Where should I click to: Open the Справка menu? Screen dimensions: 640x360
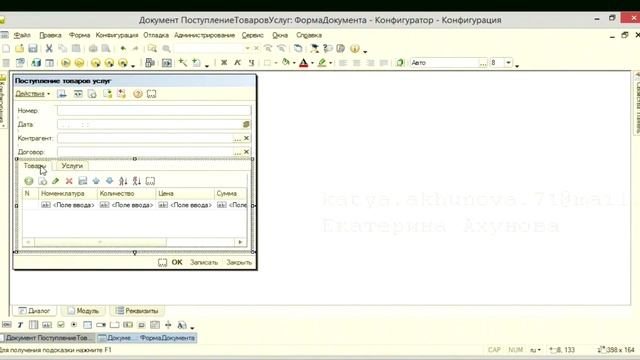point(309,35)
